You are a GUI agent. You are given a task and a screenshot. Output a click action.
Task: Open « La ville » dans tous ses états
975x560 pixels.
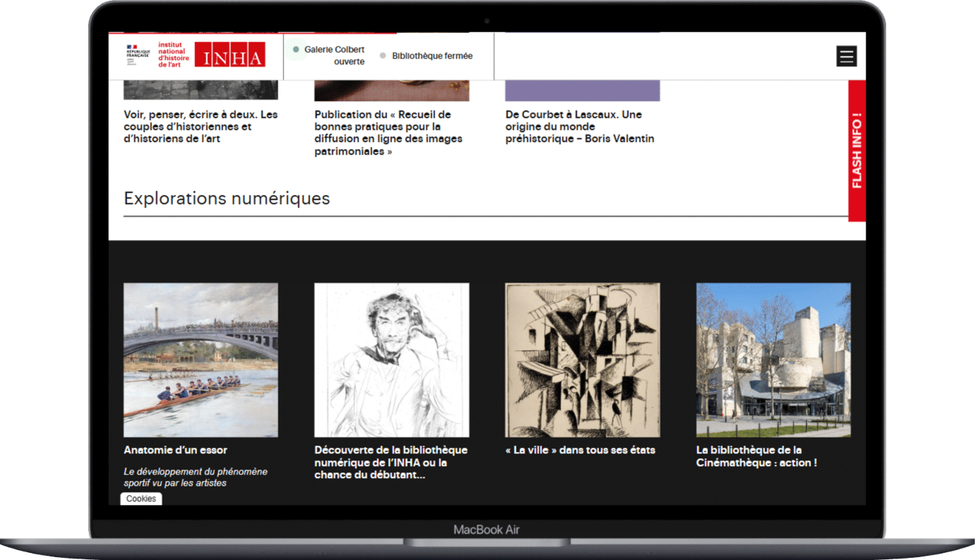click(x=580, y=450)
